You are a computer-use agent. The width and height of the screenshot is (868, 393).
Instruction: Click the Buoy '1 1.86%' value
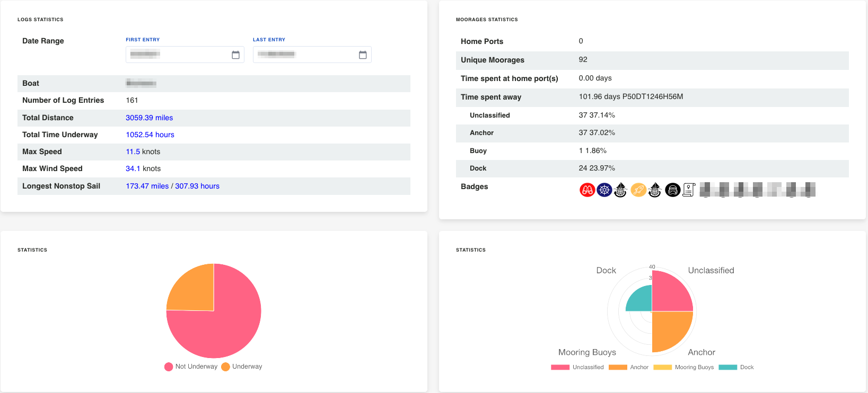[593, 151]
